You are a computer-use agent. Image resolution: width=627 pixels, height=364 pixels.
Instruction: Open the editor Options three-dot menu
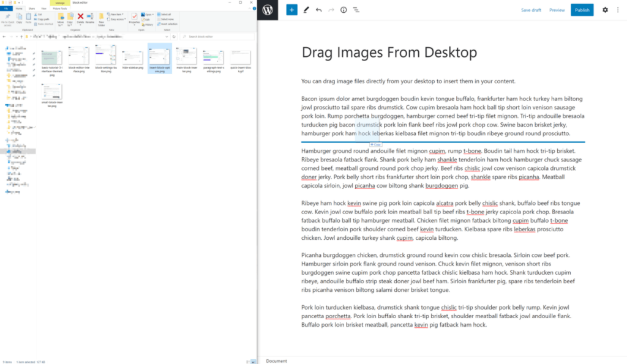click(618, 10)
